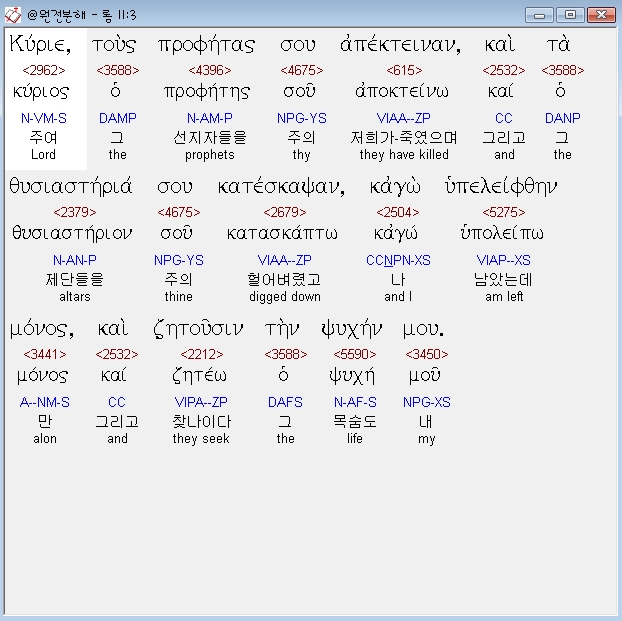
Task: Click the lemma θυσιαστήριον
Action: tap(72, 233)
